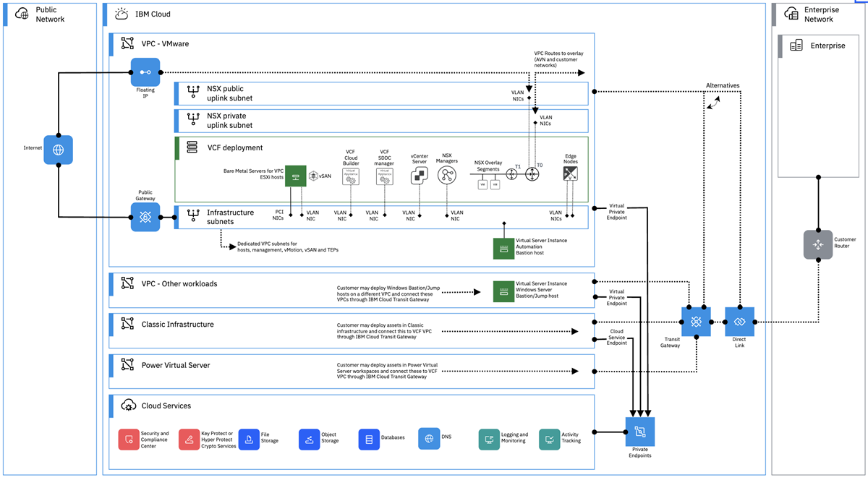The height and width of the screenshot is (480, 868).
Task: Click the Automation Bastion host server icon
Action: (x=503, y=249)
